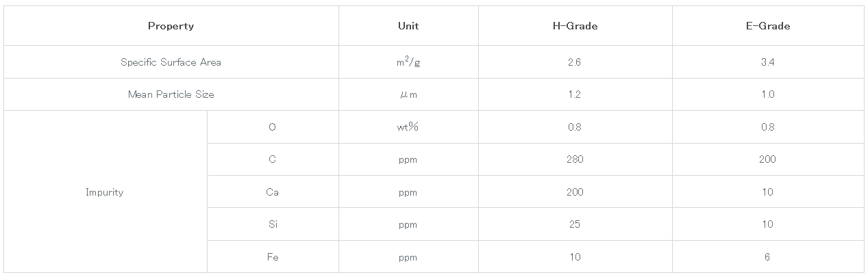Select the E-Grade particle size value 1.0
The height and width of the screenshot is (277, 868).
[x=767, y=94]
